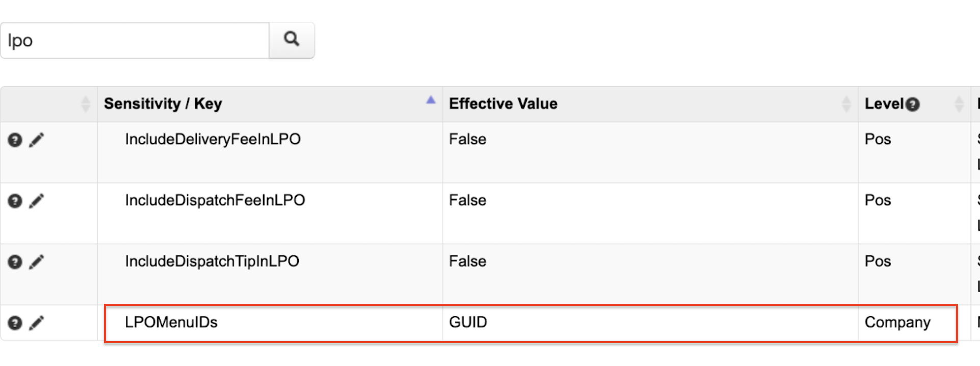Viewport: 980px width, 366px height.
Task: Select the LPOMenuIDs key cell
Action: (x=171, y=322)
